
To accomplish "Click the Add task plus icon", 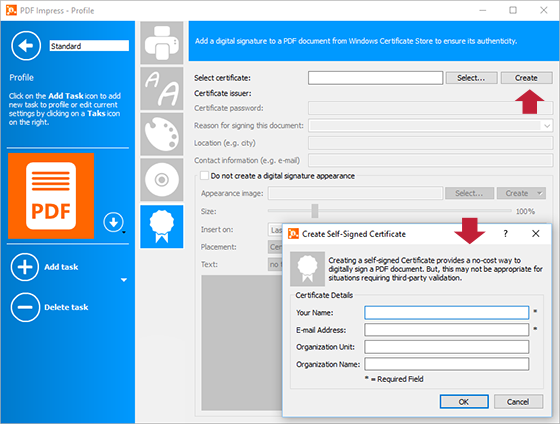I will coord(25,267).
